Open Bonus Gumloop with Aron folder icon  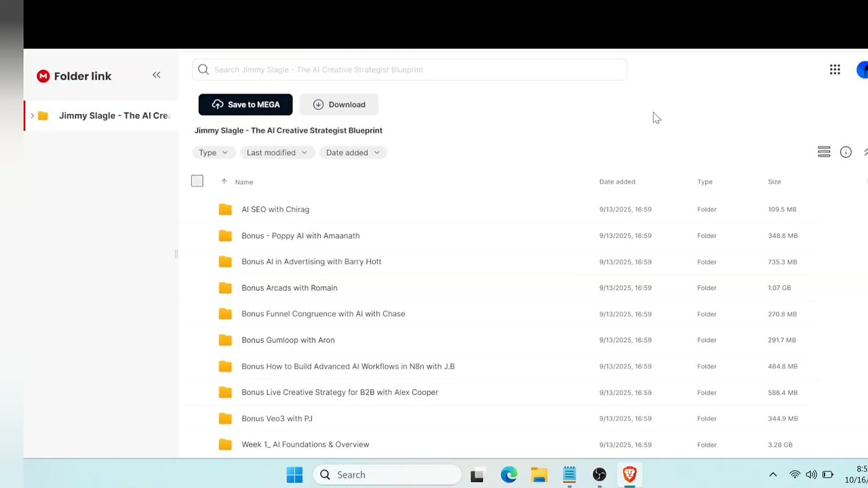point(225,340)
